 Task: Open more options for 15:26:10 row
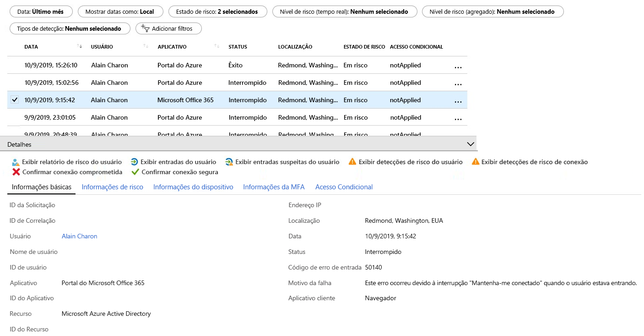[458, 67]
